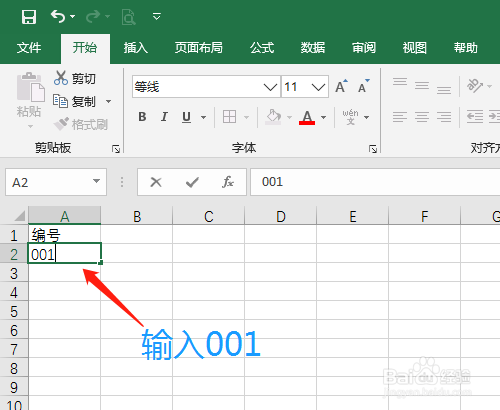Switch to the 页面布局 ribbon tab
The image size is (500, 410).
point(199,48)
